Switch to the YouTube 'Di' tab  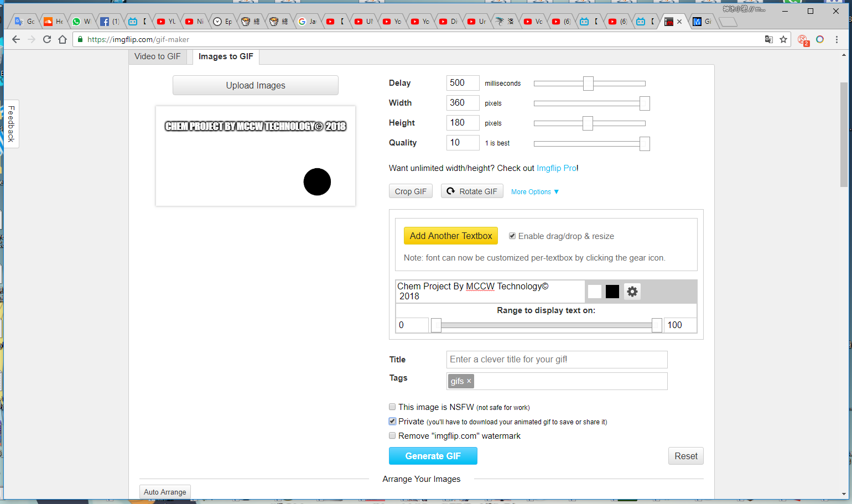448,22
